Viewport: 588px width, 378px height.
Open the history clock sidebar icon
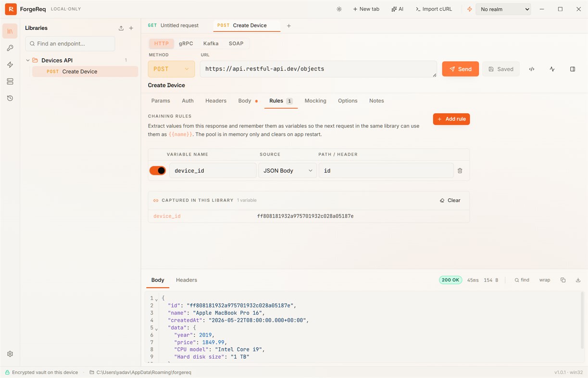(x=10, y=98)
